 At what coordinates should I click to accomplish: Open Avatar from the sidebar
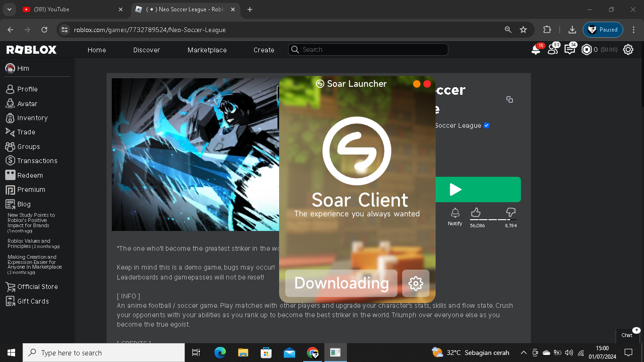pyautogui.click(x=22, y=104)
